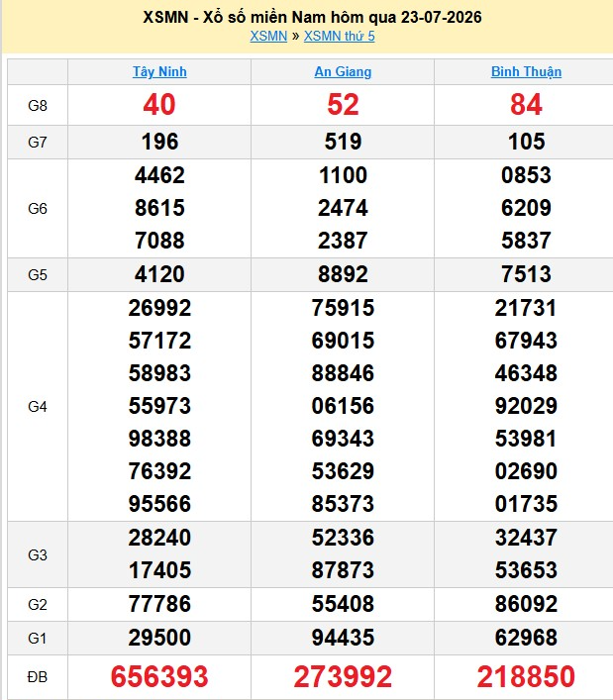Select G4 number 88846

point(343,373)
